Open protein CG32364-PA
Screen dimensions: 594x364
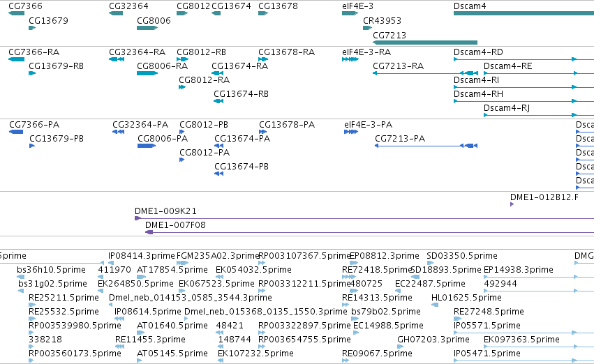click(x=140, y=125)
